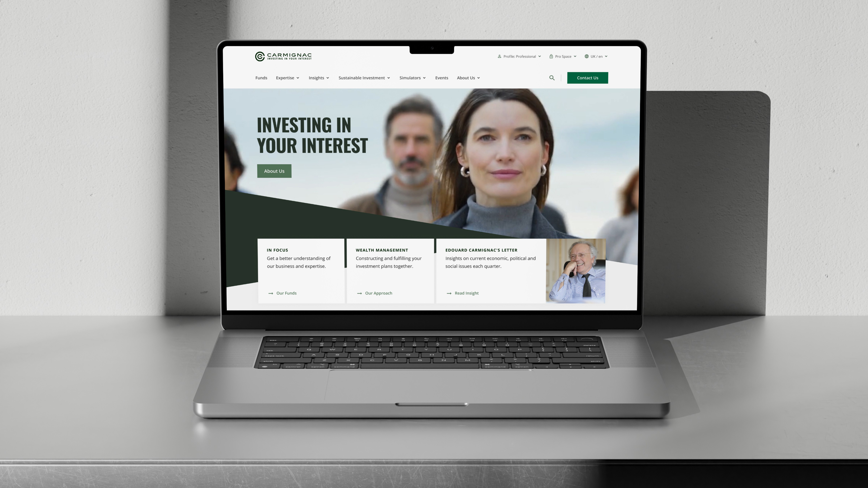
Task: Select the Events menu item
Action: pyautogui.click(x=441, y=78)
